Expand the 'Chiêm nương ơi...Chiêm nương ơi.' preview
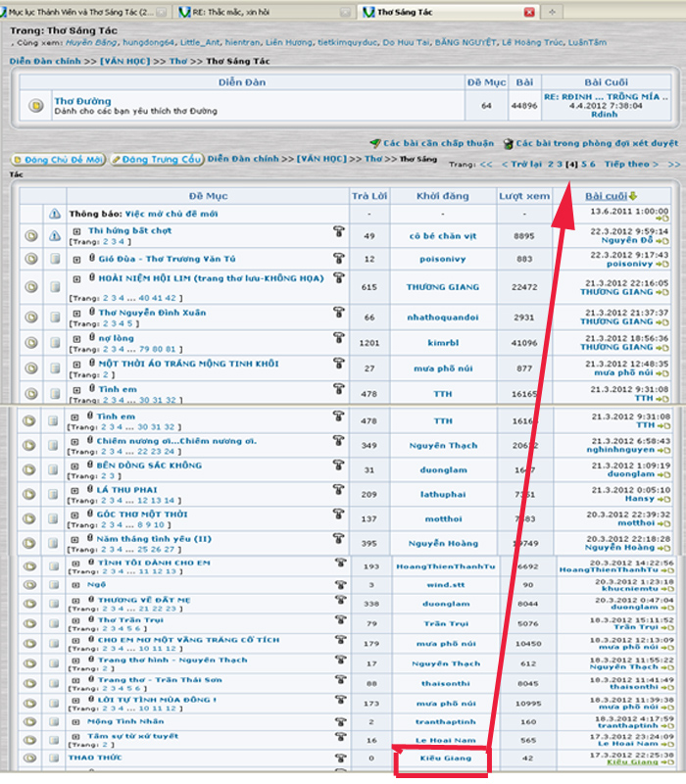The height and width of the screenshot is (784, 686). (x=74, y=442)
